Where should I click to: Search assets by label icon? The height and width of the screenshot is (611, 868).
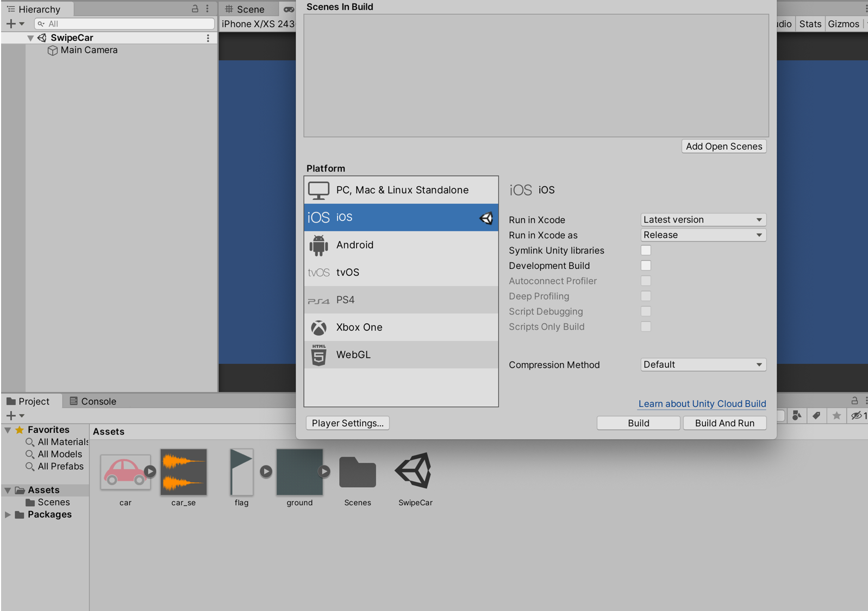[816, 416]
